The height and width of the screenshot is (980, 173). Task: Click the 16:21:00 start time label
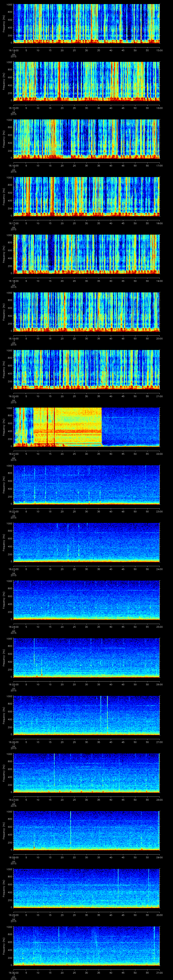click(13, 454)
